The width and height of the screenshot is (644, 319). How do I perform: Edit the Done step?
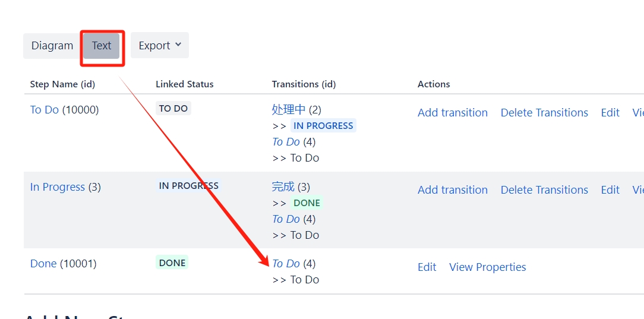(427, 267)
